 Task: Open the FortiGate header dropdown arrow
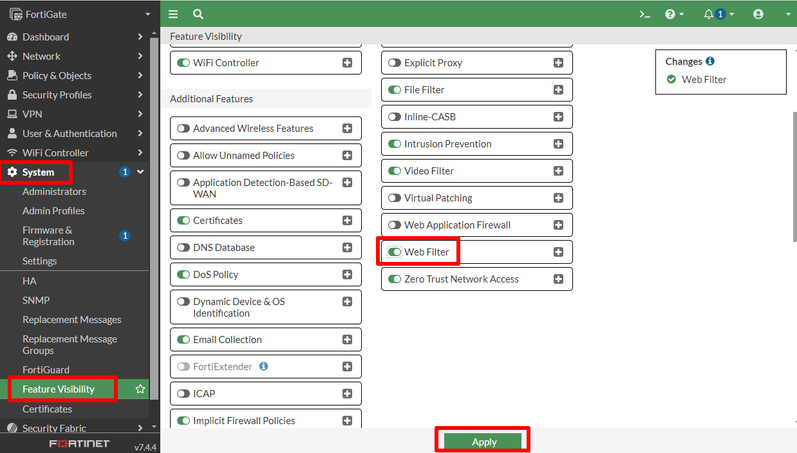click(148, 14)
